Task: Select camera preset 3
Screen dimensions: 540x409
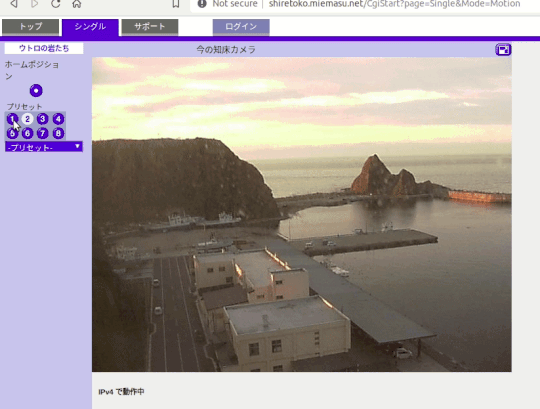Action: tap(43, 119)
